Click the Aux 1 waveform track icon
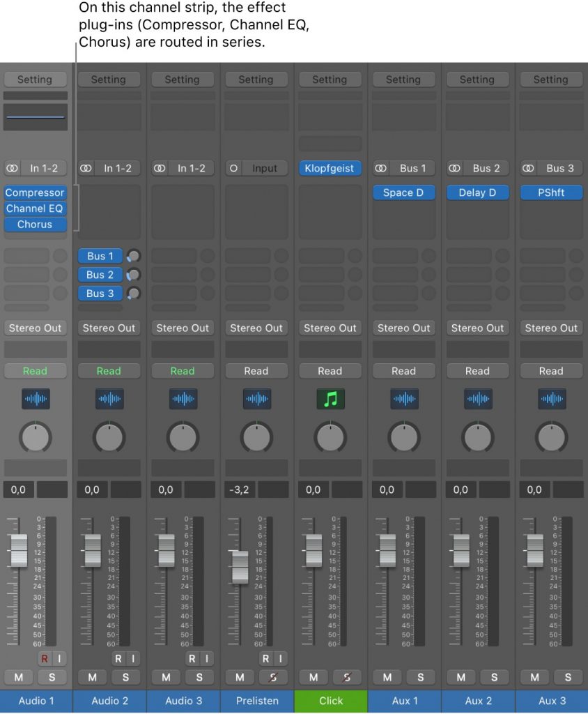Image resolution: width=588 pixels, height=714 pixels. pos(404,399)
